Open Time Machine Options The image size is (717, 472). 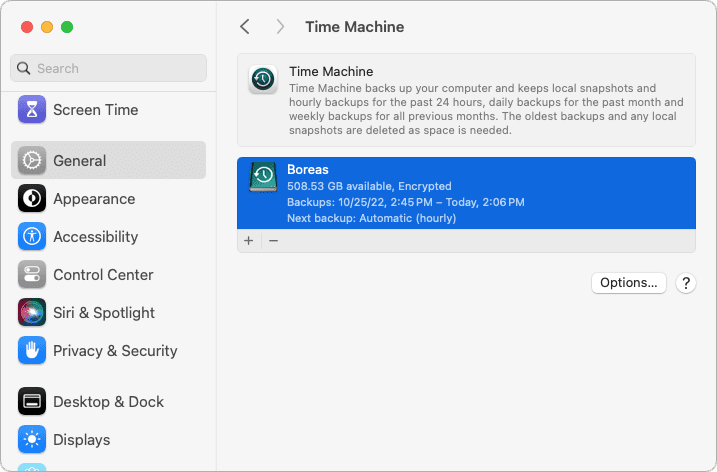click(x=628, y=283)
